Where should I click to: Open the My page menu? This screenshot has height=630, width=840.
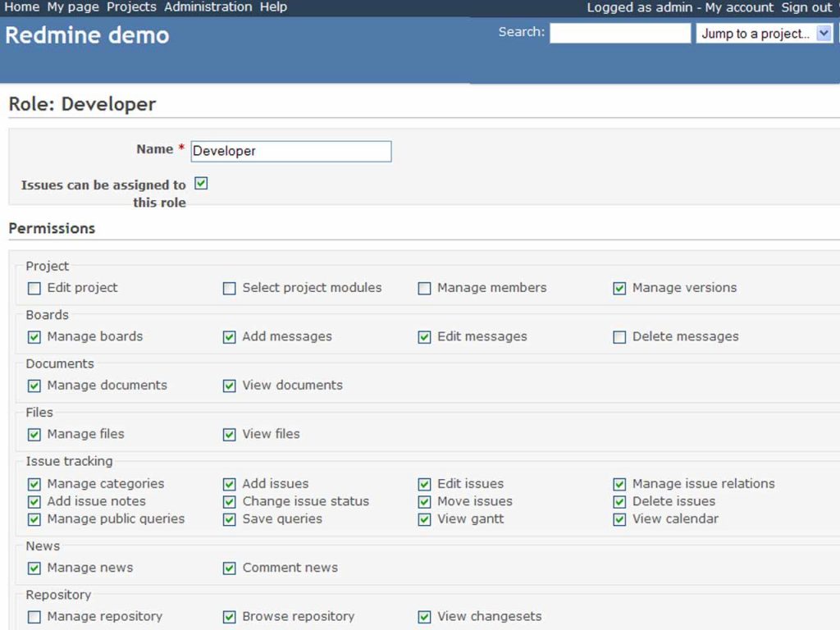click(72, 7)
